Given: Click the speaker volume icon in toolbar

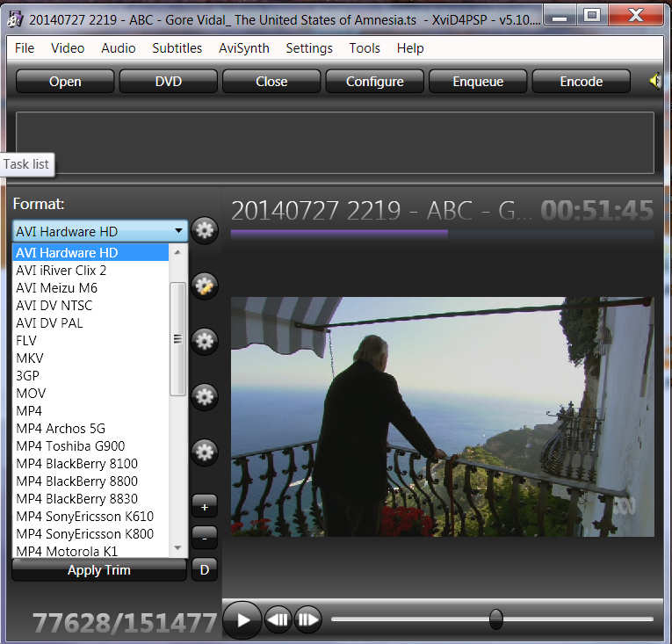Looking at the screenshot, I should tap(654, 81).
